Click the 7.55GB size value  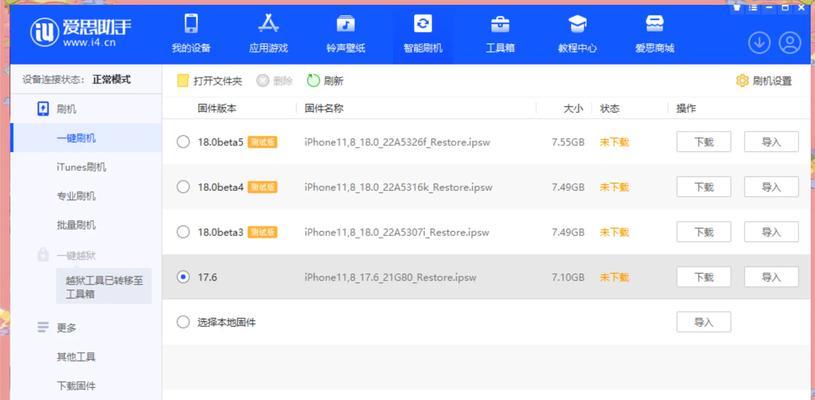568,142
